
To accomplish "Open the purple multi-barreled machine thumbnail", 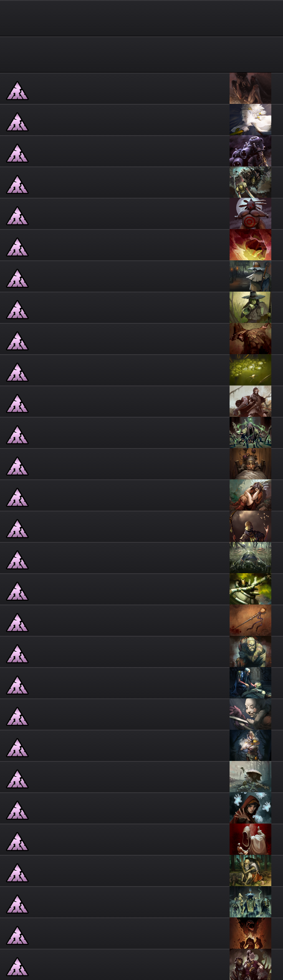I will tap(250, 151).
